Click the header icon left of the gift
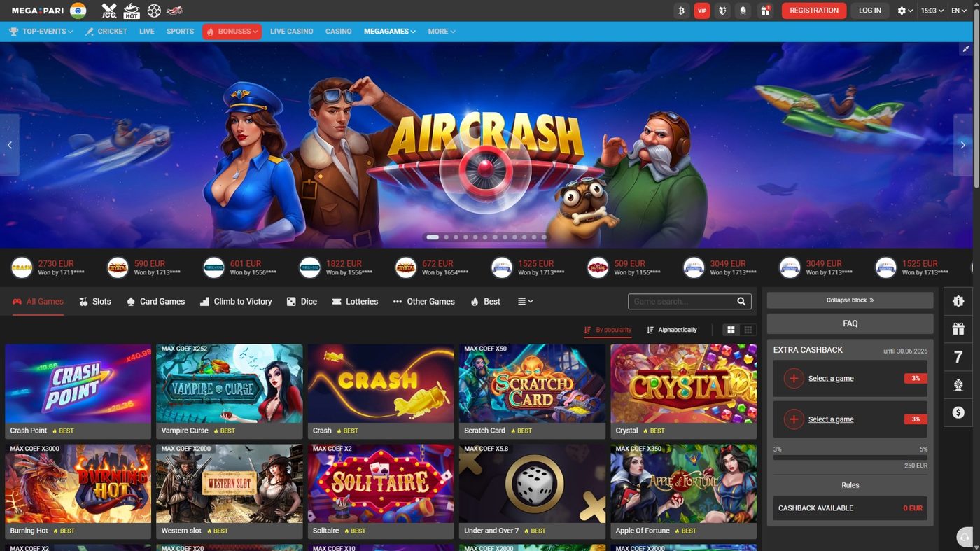 pos(744,11)
